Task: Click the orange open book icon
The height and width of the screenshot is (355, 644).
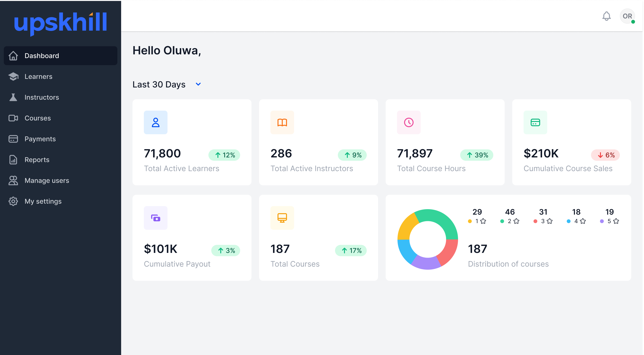Action: coord(282,122)
